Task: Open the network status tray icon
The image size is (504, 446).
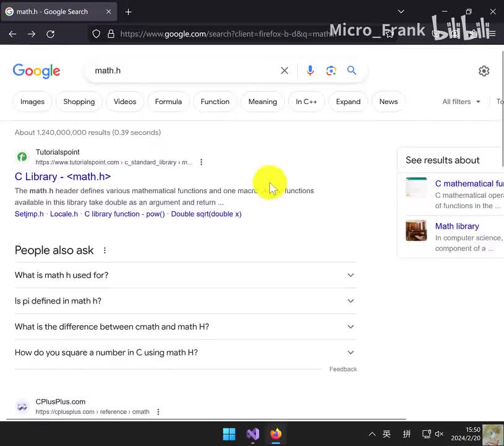Action: 427,434
